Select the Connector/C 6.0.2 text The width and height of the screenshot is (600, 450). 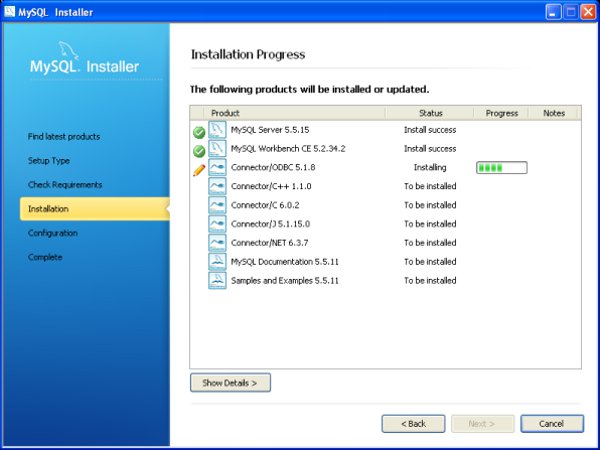[x=265, y=205]
